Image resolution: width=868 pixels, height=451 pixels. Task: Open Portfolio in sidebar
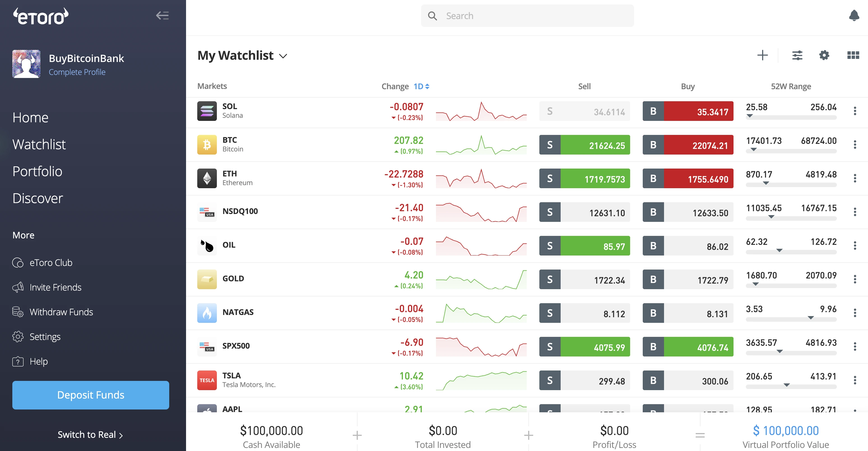coord(37,171)
